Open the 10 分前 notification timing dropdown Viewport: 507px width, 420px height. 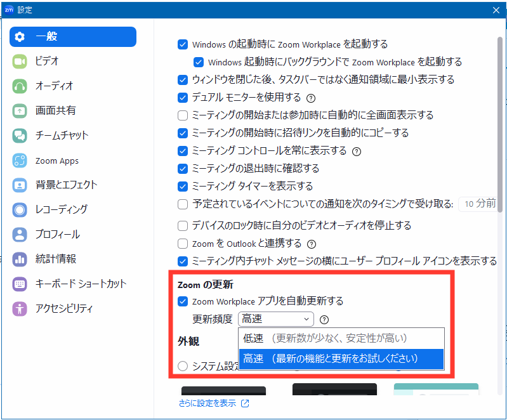pyautogui.click(x=478, y=204)
